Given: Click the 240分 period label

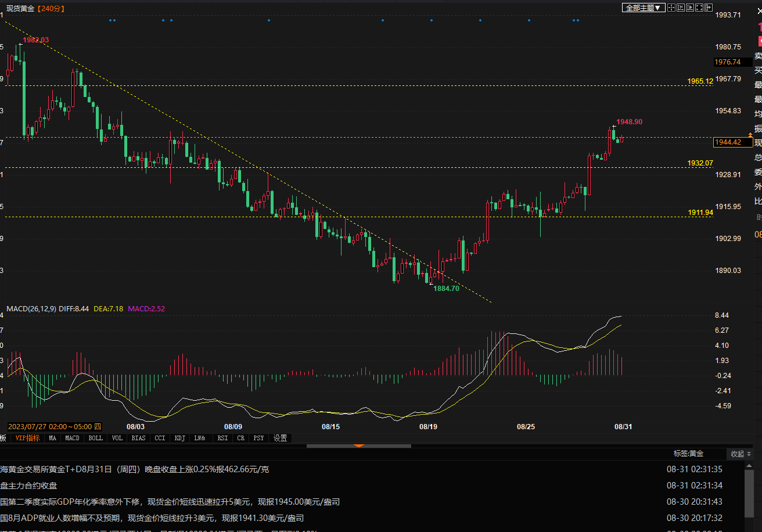Looking at the screenshot, I should point(51,8).
